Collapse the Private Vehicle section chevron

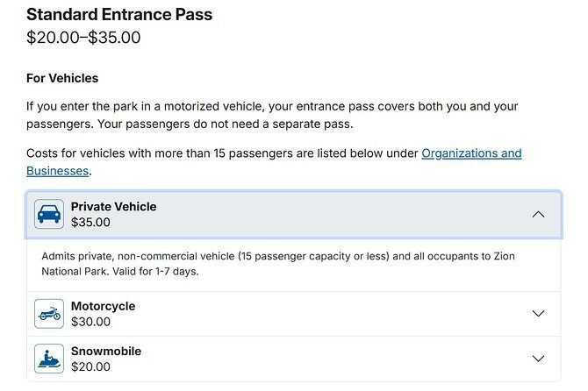[x=538, y=214]
